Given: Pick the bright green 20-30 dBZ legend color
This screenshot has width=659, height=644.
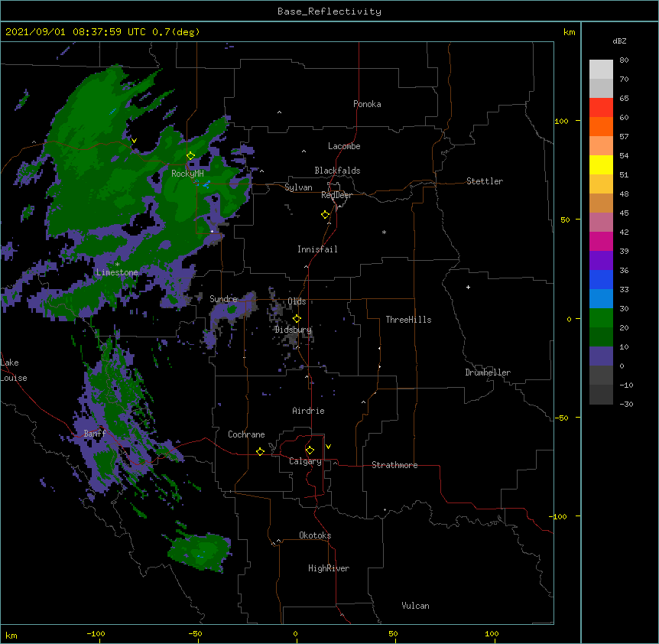Looking at the screenshot, I should (601, 318).
